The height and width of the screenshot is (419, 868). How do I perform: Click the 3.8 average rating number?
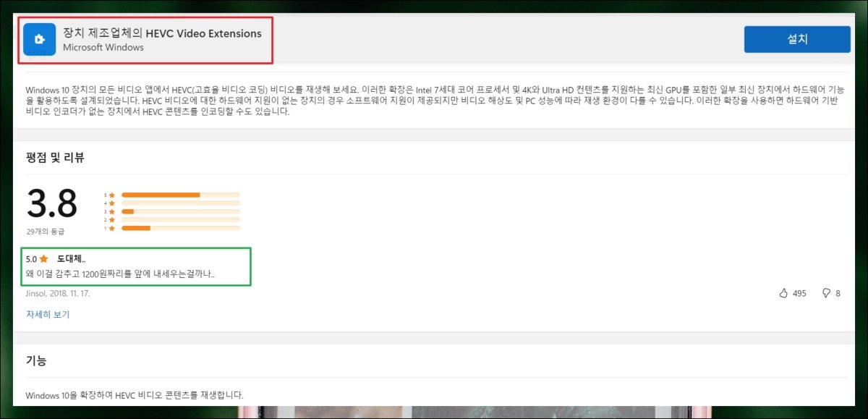(x=52, y=204)
